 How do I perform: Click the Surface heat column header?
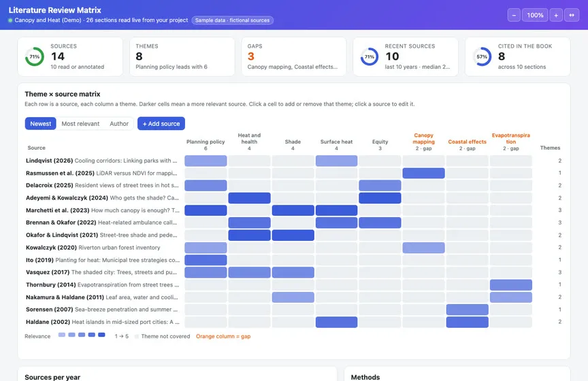pos(336,144)
